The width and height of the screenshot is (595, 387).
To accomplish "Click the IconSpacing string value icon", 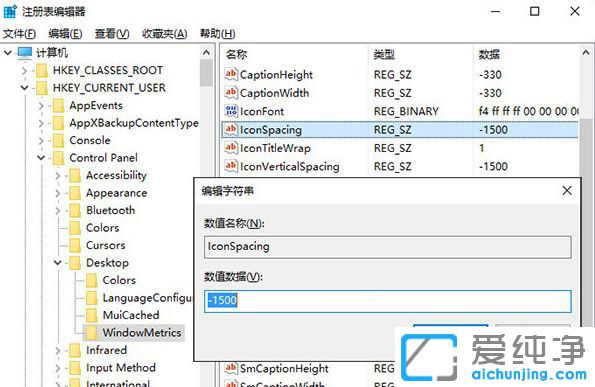I will pyautogui.click(x=231, y=129).
